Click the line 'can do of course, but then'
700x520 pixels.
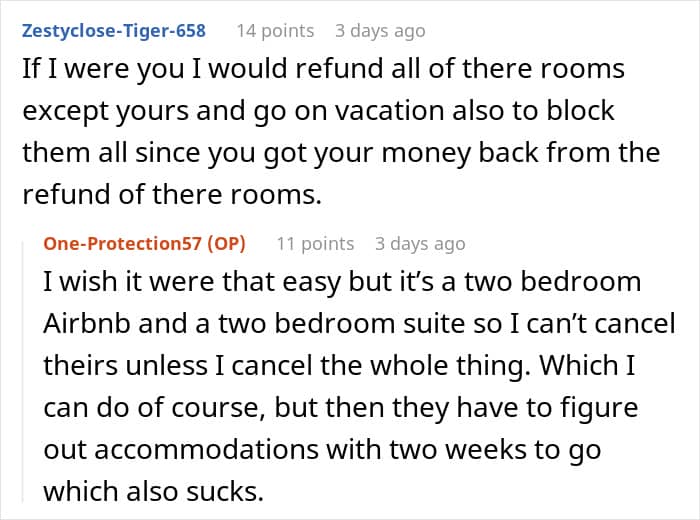(341, 408)
